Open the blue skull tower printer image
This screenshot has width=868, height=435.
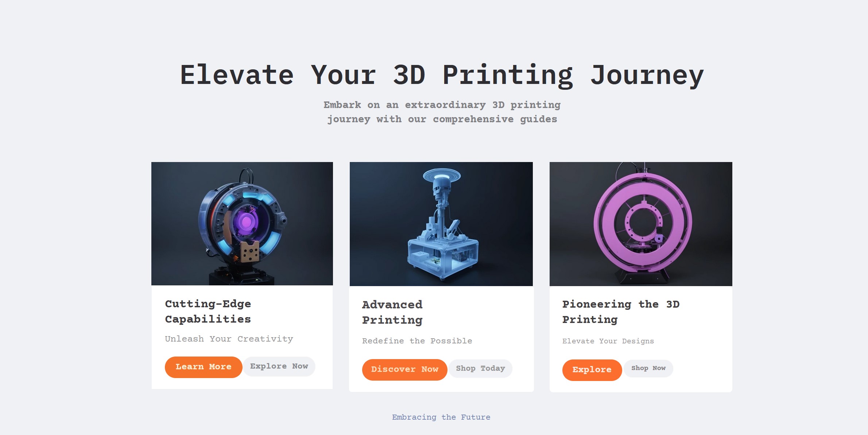pyautogui.click(x=441, y=224)
